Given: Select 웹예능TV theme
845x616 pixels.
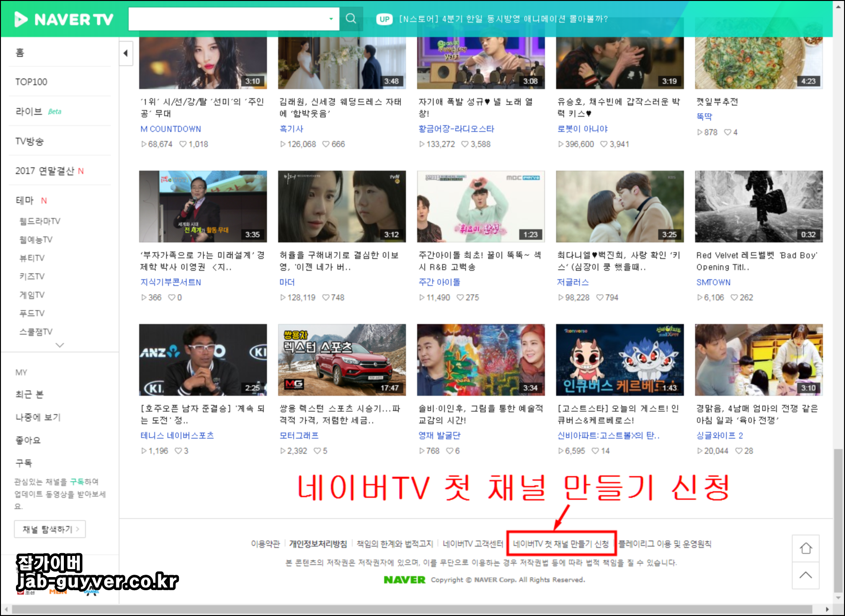Looking at the screenshot, I should [36, 239].
